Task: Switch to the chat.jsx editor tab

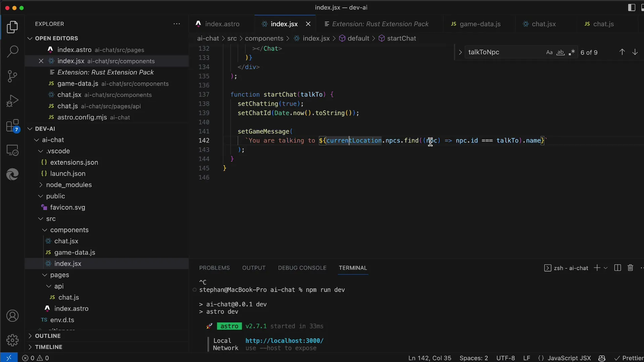Action: tap(544, 24)
